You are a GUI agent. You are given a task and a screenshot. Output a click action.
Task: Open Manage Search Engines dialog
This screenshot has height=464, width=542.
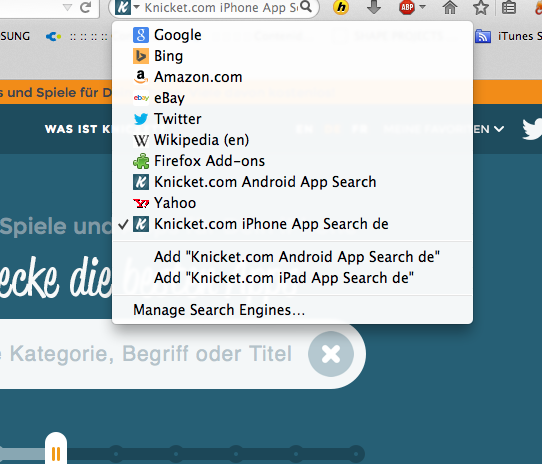point(292,310)
